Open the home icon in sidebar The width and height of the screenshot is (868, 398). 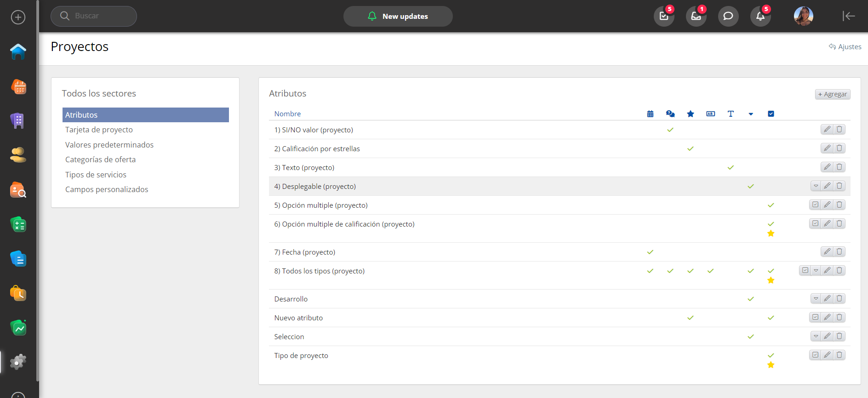pos(18,51)
